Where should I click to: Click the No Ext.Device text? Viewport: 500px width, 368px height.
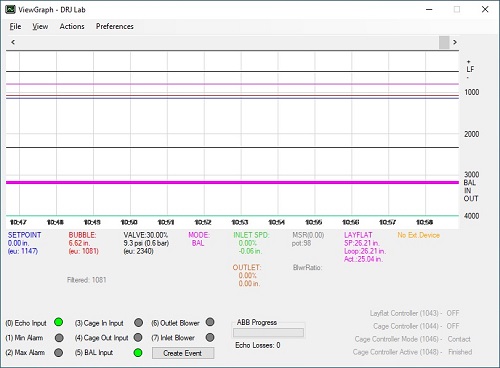tap(419, 235)
